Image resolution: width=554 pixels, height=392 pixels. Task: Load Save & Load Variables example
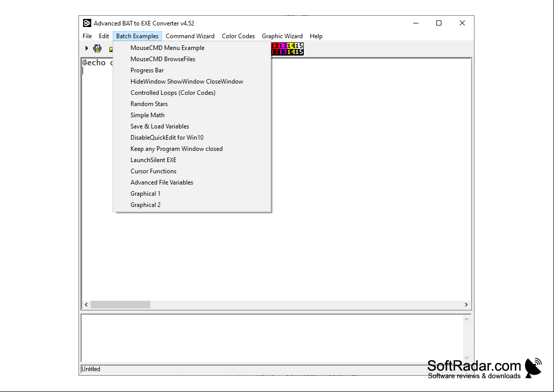click(x=192, y=126)
